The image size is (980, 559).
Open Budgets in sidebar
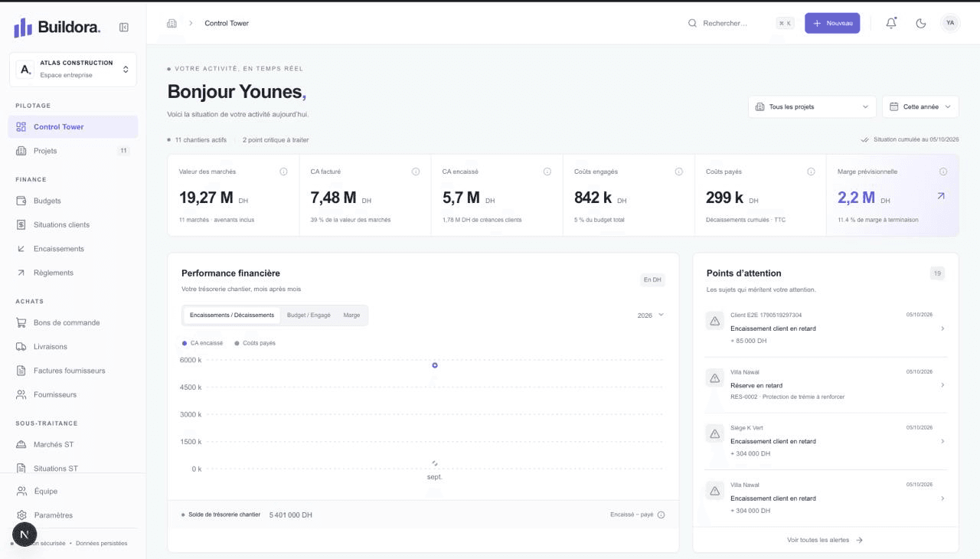click(73, 201)
